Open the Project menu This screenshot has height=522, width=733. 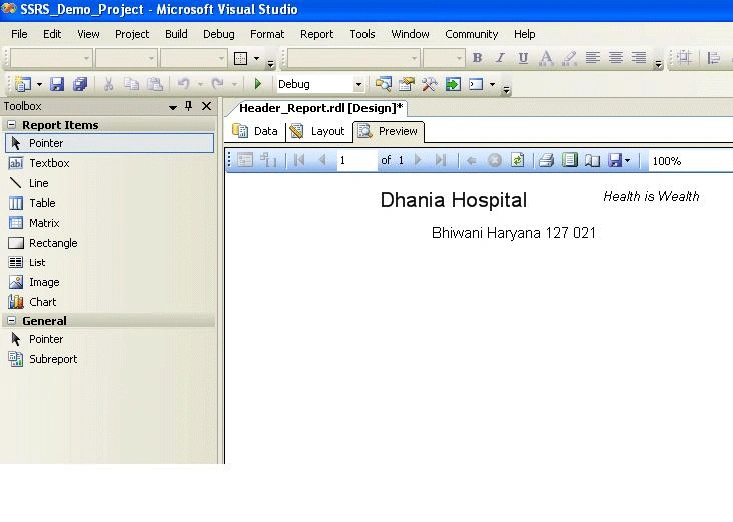coord(132,34)
